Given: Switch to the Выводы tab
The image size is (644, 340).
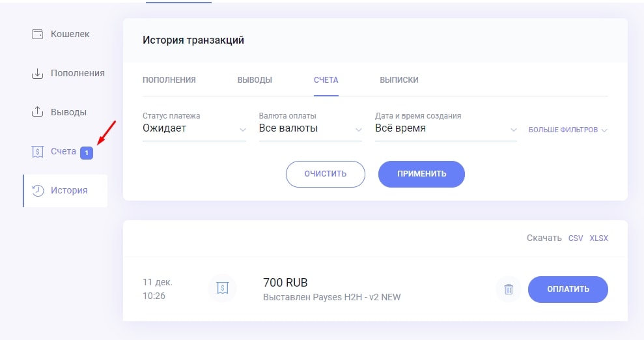Looking at the screenshot, I should pos(255,80).
